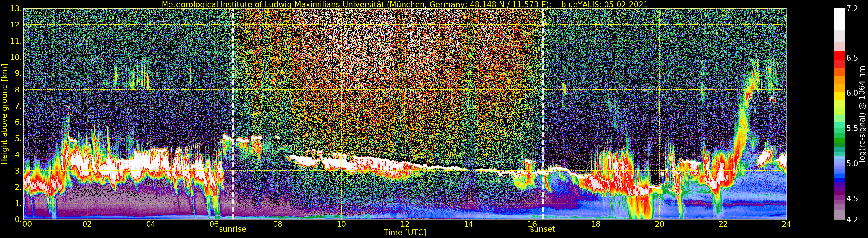Click the colorbar tick label 4.2

tap(852, 220)
